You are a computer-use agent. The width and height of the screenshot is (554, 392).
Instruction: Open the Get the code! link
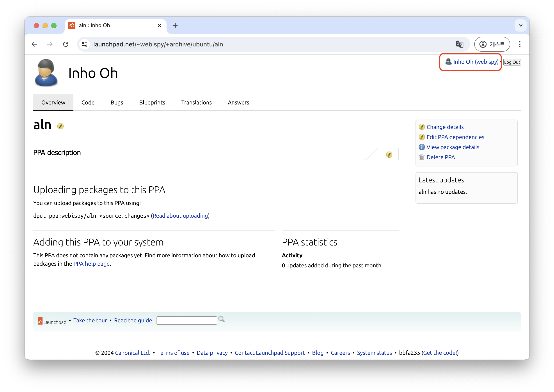click(x=440, y=353)
